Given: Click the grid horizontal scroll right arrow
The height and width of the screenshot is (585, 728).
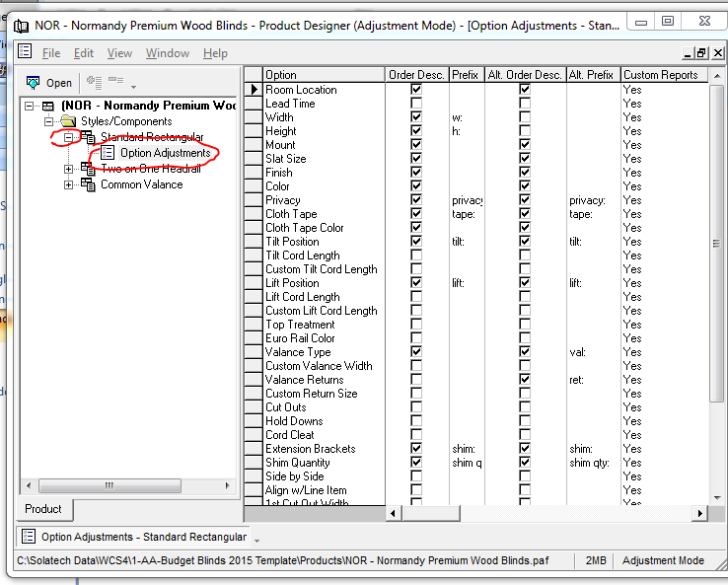Looking at the screenshot, I should pos(700,513).
